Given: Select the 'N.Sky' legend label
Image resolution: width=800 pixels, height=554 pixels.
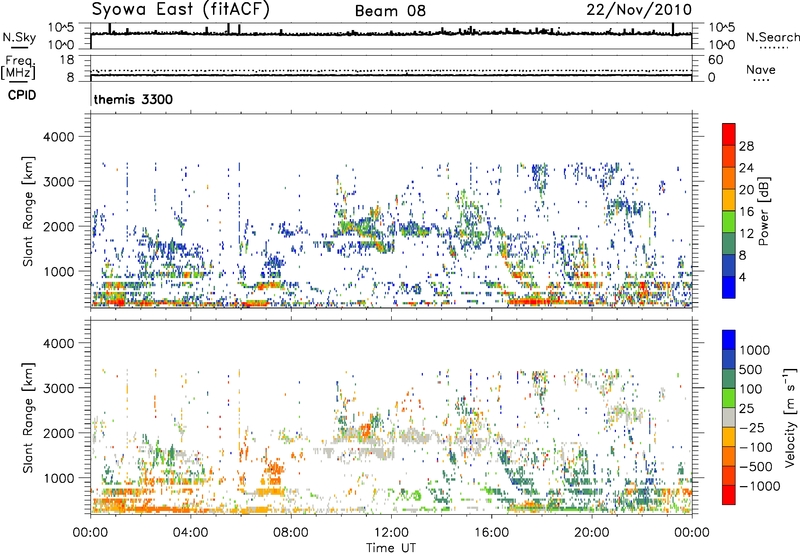Looking at the screenshot, I should (x=19, y=38).
